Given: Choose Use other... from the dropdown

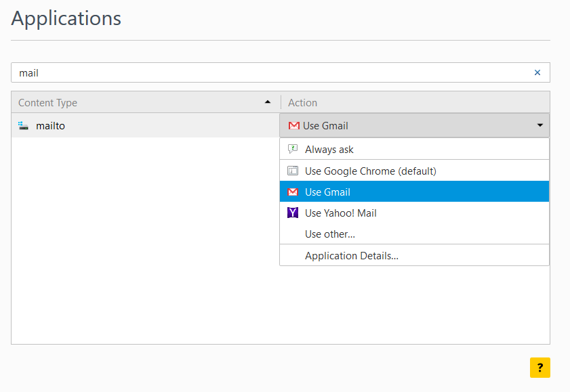Looking at the screenshot, I should pyautogui.click(x=414, y=234).
